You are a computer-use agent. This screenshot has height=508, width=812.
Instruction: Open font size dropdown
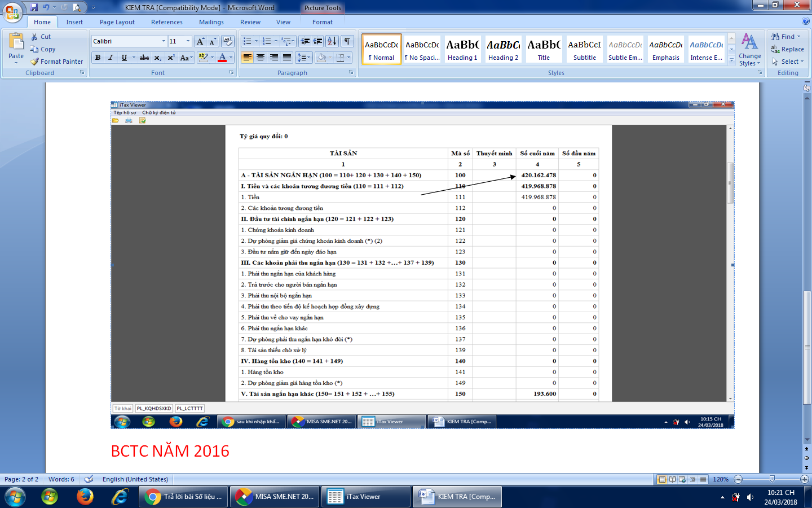click(188, 41)
